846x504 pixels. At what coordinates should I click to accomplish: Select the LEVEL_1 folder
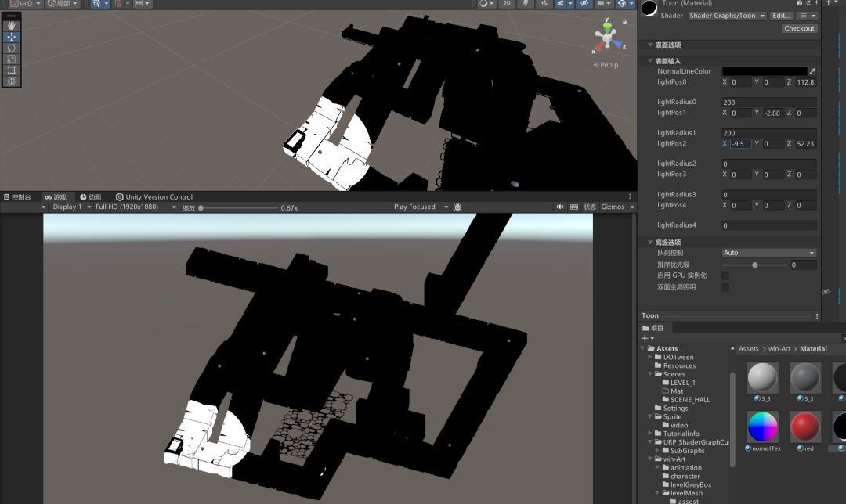click(682, 383)
